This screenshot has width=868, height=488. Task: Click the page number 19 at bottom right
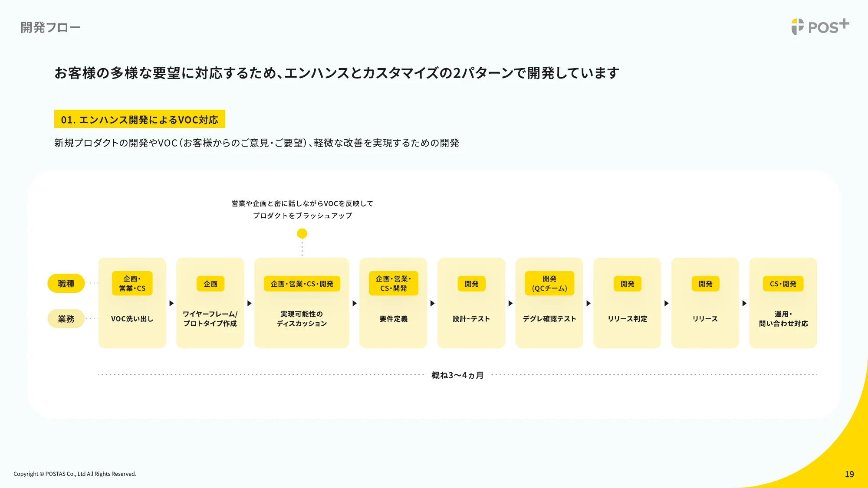pos(850,474)
